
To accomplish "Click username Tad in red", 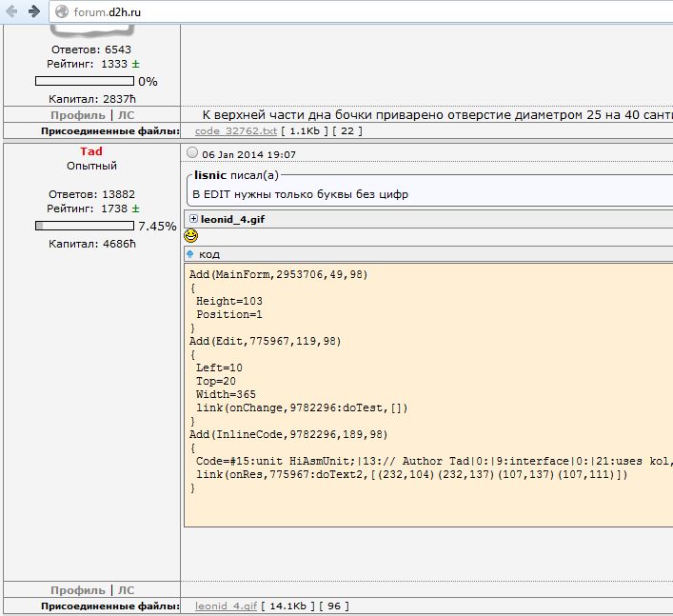I will click(x=91, y=151).
